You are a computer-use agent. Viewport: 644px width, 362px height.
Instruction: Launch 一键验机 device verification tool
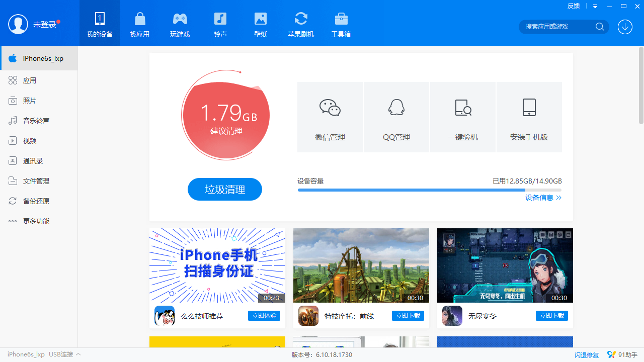462,117
